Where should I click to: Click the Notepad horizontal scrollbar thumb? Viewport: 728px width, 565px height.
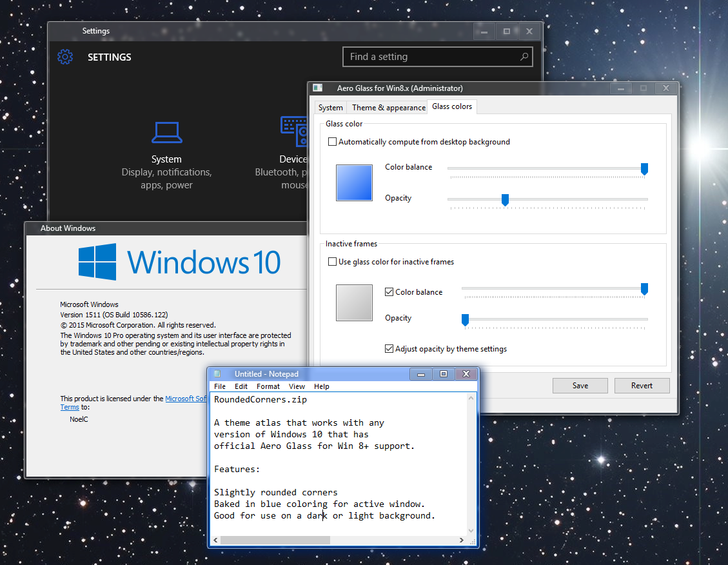pyautogui.click(x=275, y=540)
